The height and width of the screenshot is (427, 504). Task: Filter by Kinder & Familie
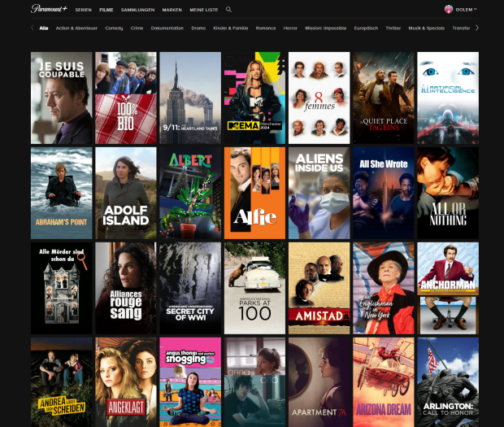tap(231, 28)
